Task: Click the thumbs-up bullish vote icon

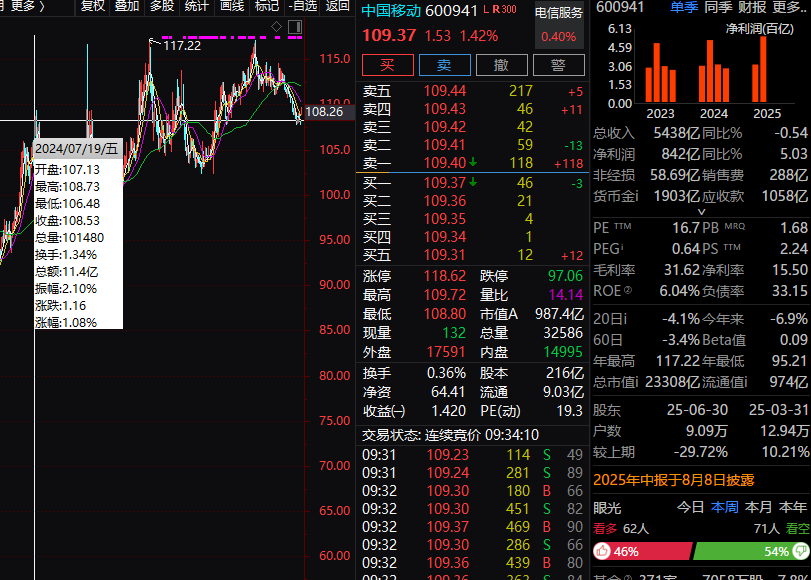Action: pos(602,551)
